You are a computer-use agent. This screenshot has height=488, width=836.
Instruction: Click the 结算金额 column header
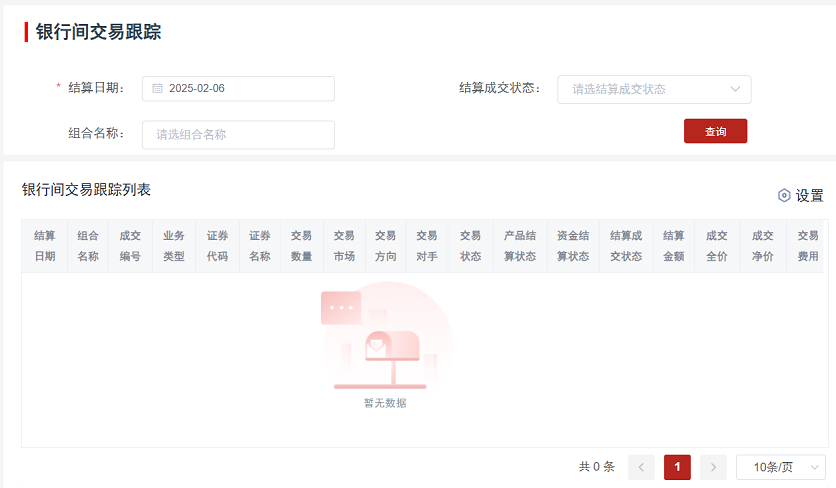pyautogui.click(x=673, y=246)
